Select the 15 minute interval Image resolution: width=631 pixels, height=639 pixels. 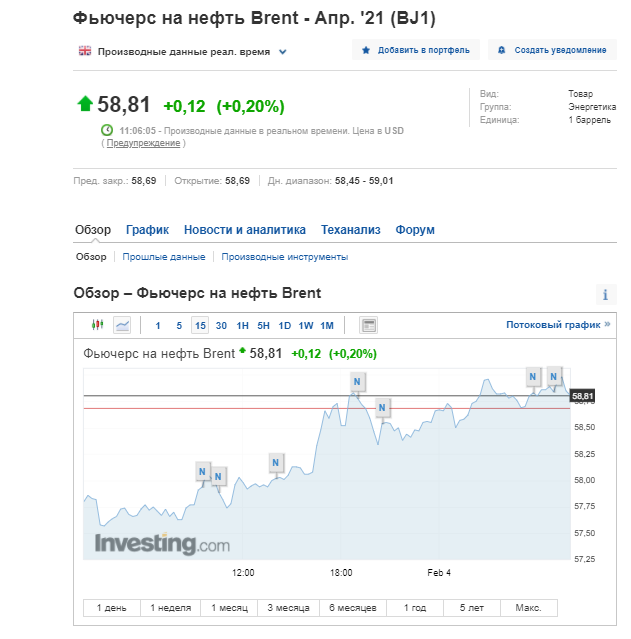(200, 325)
